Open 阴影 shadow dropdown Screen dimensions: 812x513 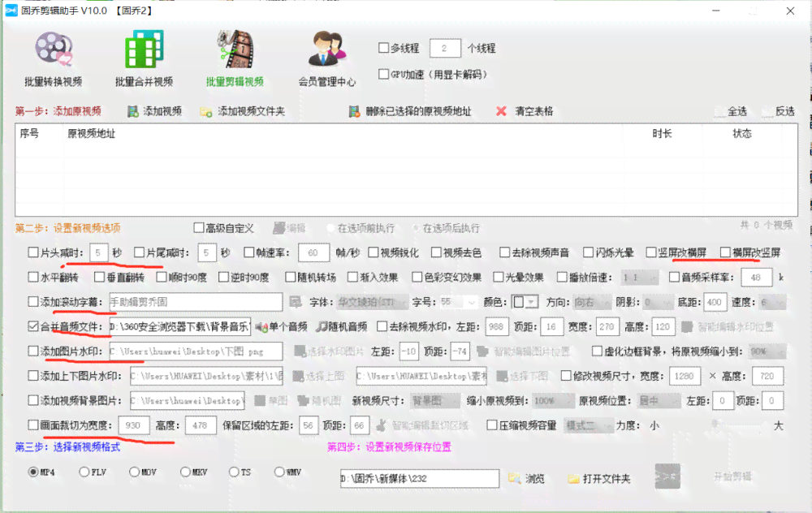point(659,302)
